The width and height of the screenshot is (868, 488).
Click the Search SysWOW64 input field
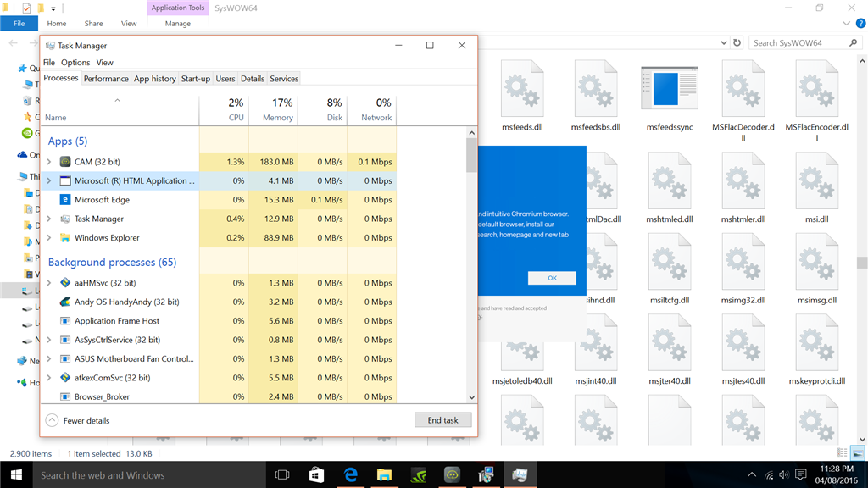click(x=805, y=42)
